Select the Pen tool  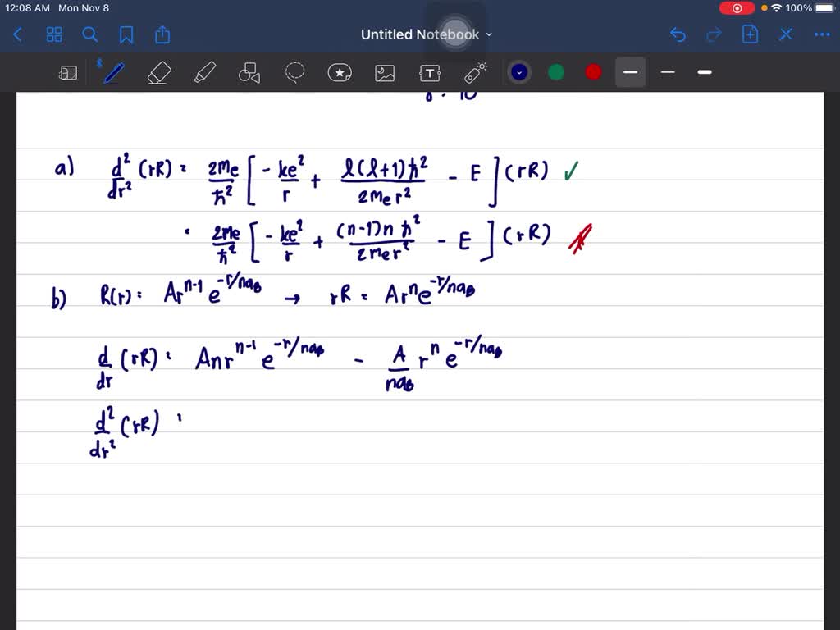(x=113, y=72)
